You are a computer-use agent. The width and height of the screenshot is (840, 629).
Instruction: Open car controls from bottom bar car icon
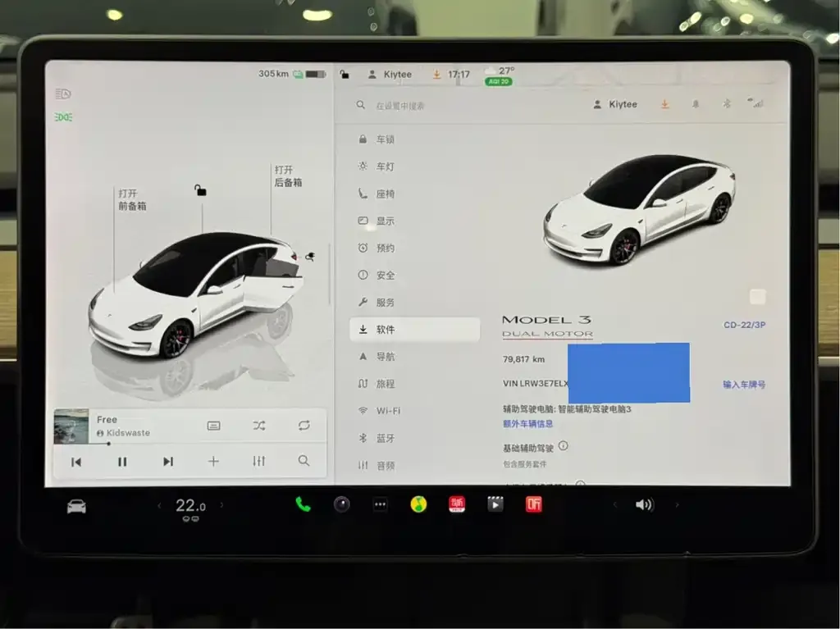pos(76,506)
